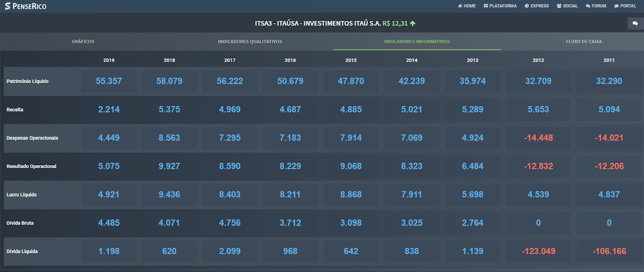
Task: Click the PenseRico logo
Action: pyautogui.click(x=25, y=6)
